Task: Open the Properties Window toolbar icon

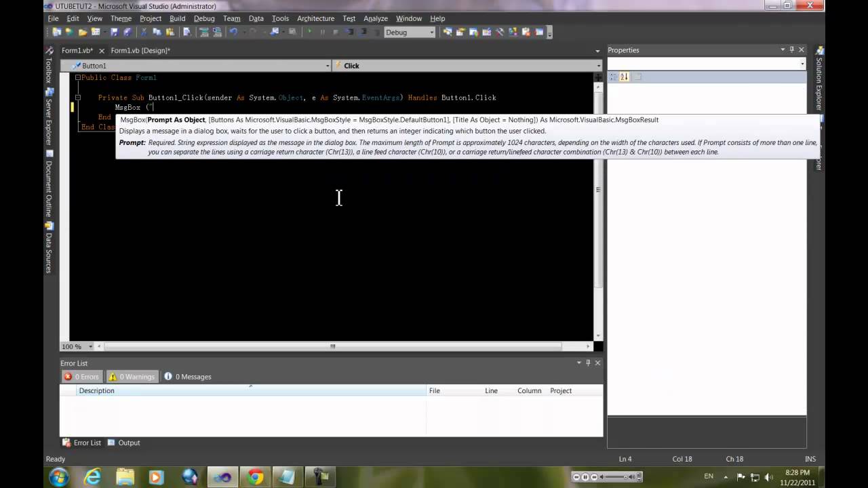Action: pyautogui.click(x=460, y=32)
